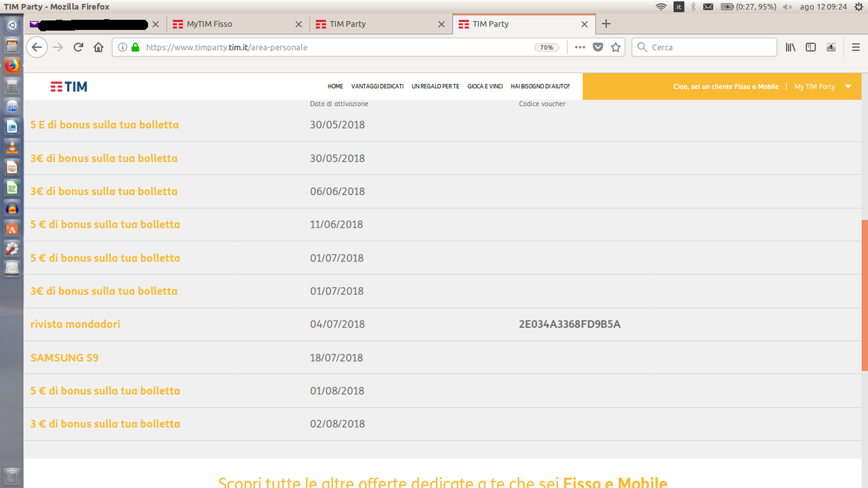This screenshot has width=868, height=488.
Task: Click the extension icon beside the sidebar button
Action: pyautogui.click(x=831, y=47)
